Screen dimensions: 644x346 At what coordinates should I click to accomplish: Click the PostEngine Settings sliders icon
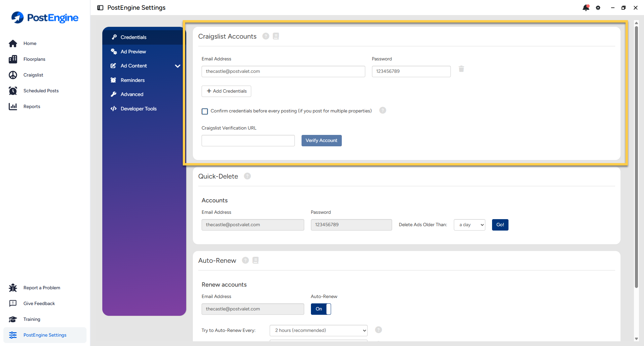pyautogui.click(x=13, y=335)
